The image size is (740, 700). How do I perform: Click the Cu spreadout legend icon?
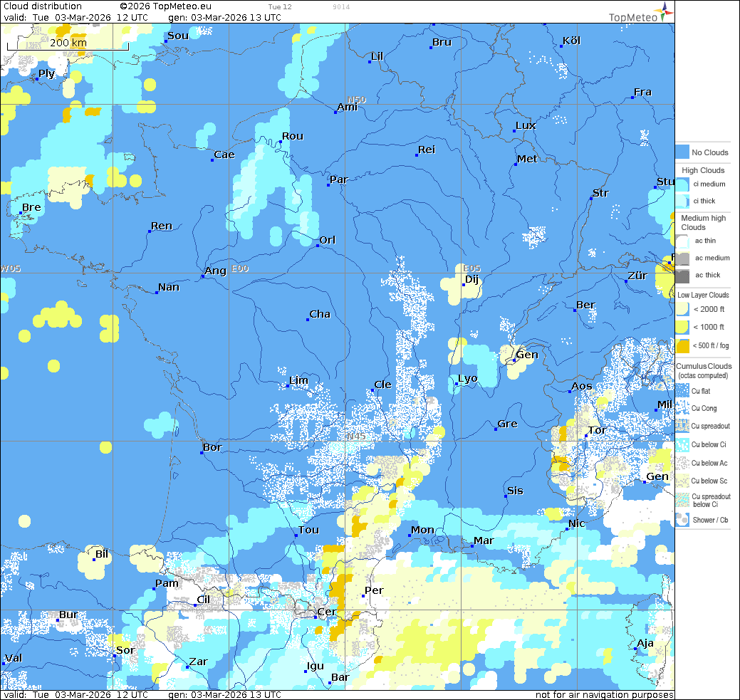[682, 426]
